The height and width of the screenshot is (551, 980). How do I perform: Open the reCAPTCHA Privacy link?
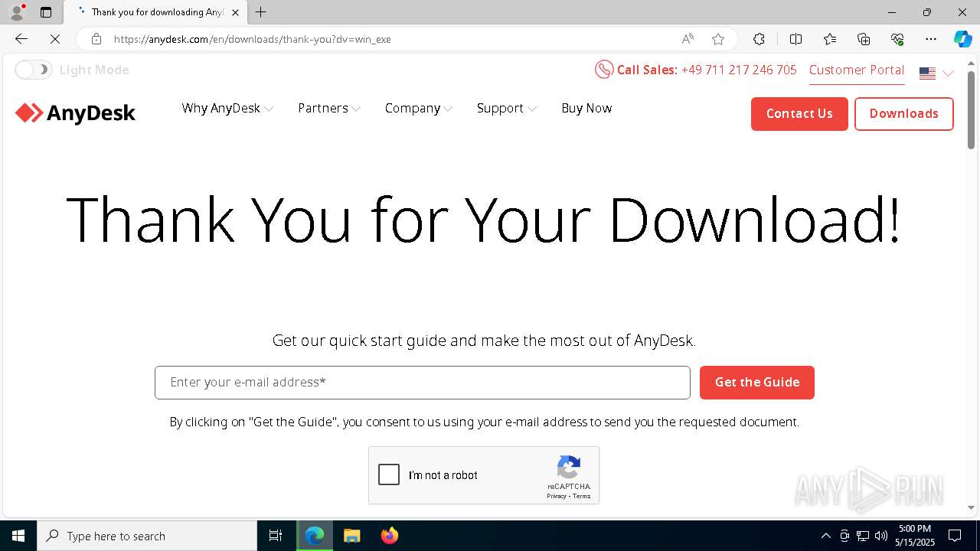[x=557, y=496]
